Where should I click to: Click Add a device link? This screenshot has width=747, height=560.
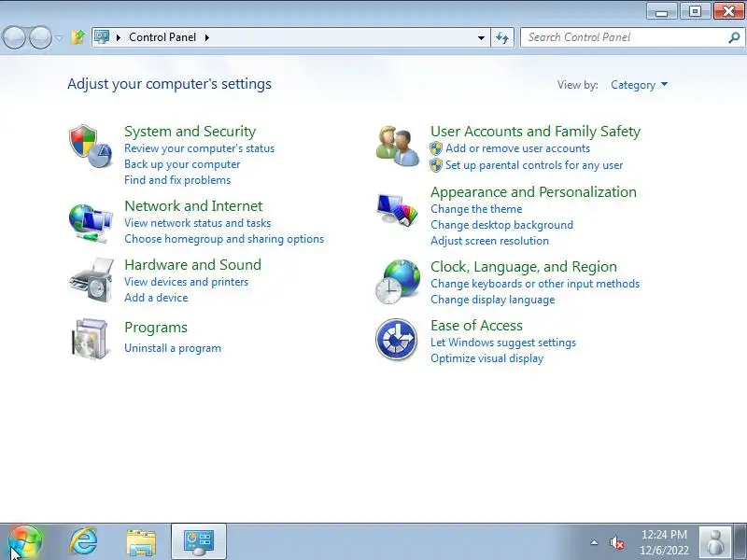tap(156, 298)
